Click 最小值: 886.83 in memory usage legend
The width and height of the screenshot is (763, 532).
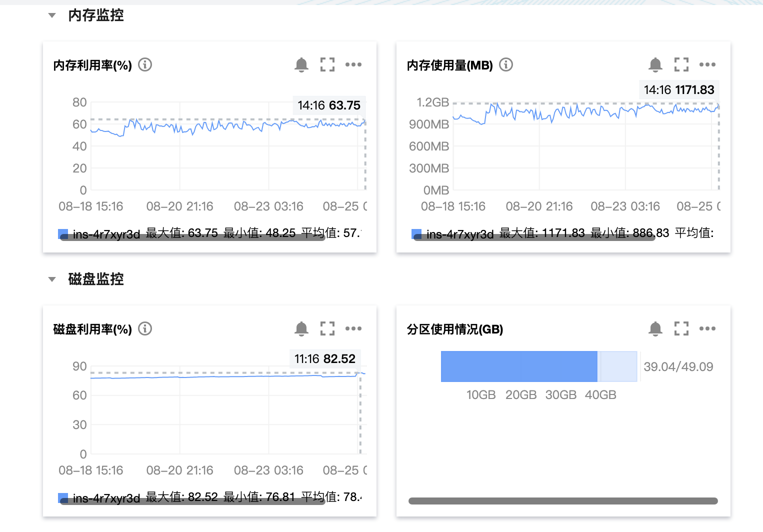pyautogui.click(x=630, y=232)
